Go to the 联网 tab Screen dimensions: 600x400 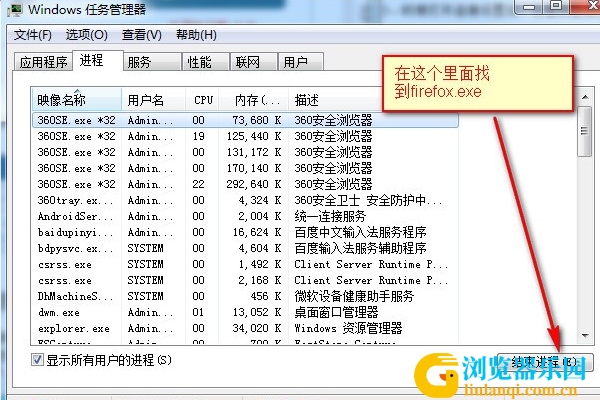(x=253, y=62)
